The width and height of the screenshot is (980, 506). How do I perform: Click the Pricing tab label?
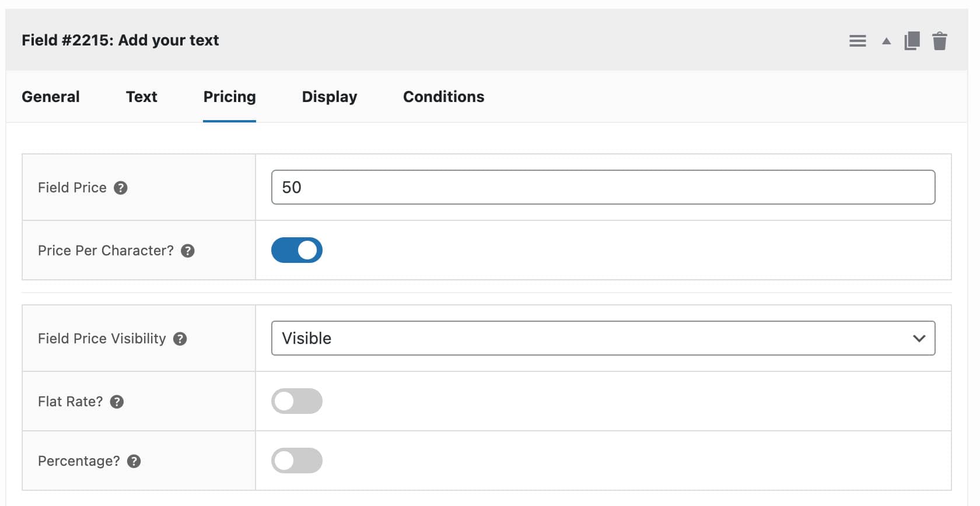point(229,97)
